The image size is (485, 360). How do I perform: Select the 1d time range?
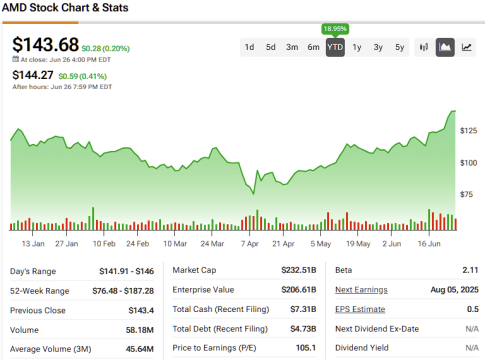pyautogui.click(x=249, y=47)
